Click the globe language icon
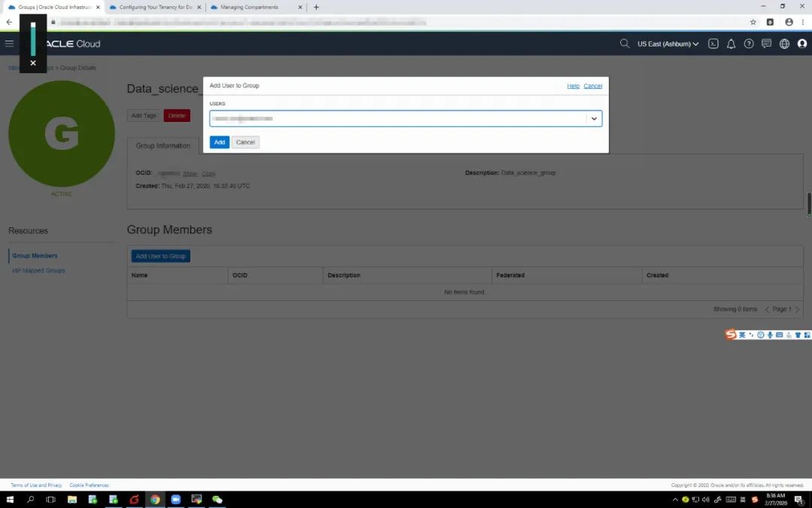This screenshot has height=508, width=812. coord(784,44)
